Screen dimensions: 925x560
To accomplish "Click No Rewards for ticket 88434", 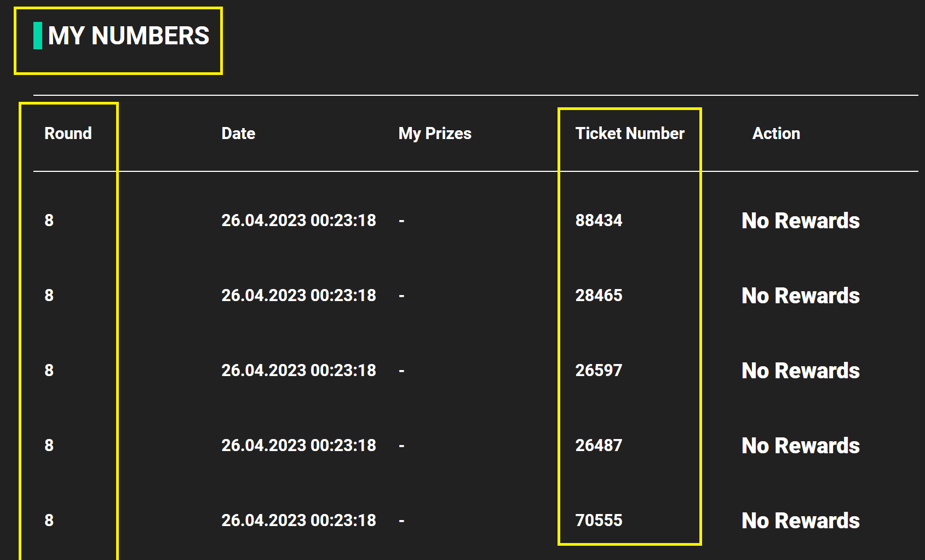I will coord(800,221).
